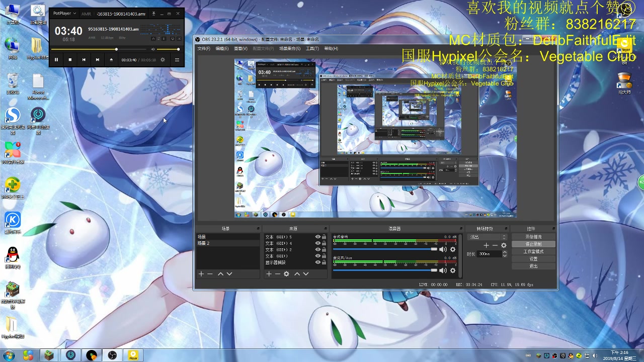Switch to OBS Studio on taskbar

tap(112, 355)
